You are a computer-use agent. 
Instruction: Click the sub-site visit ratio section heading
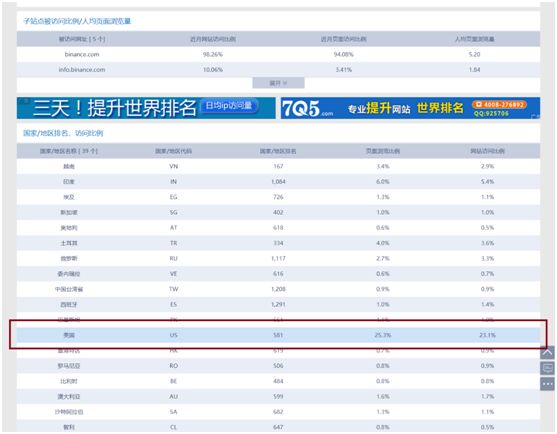[x=77, y=21]
